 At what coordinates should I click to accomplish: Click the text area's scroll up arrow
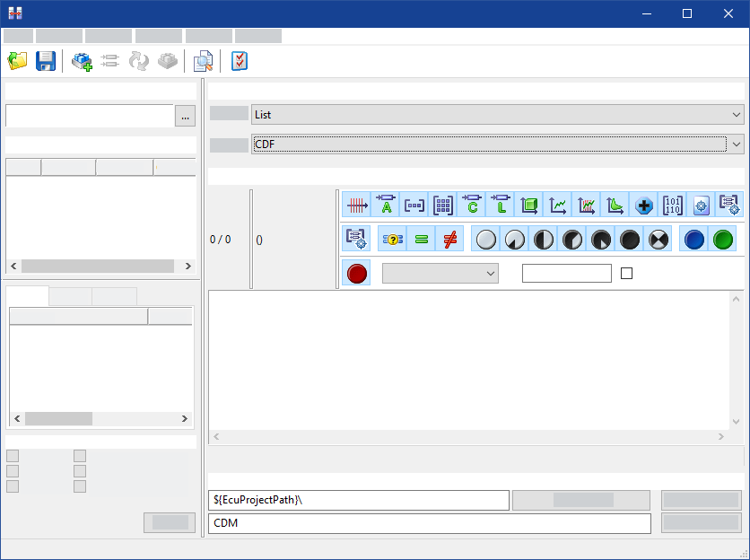click(x=736, y=299)
